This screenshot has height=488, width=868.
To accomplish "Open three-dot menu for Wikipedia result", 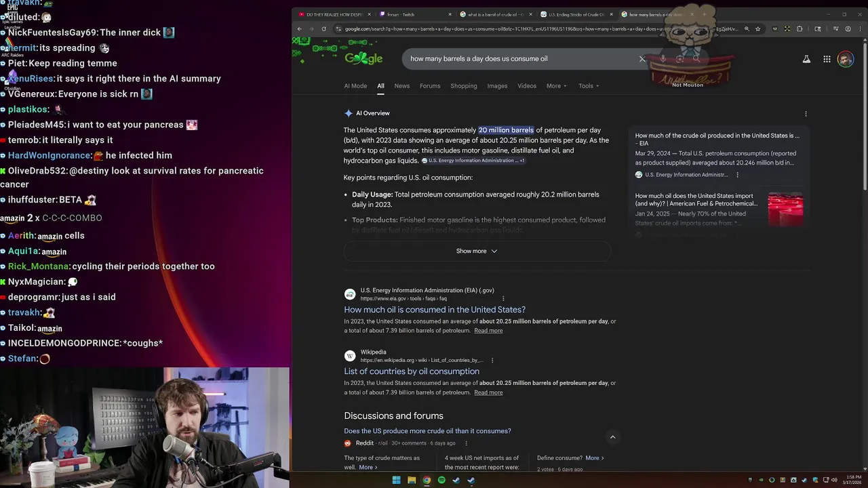I will coord(492,361).
